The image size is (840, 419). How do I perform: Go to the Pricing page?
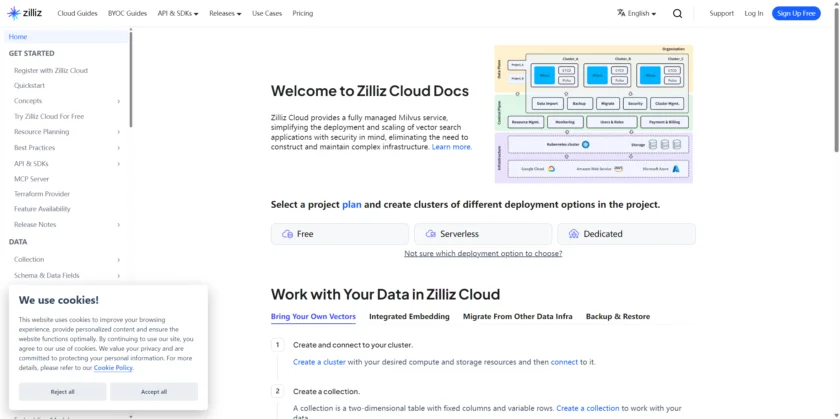pyautogui.click(x=303, y=13)
